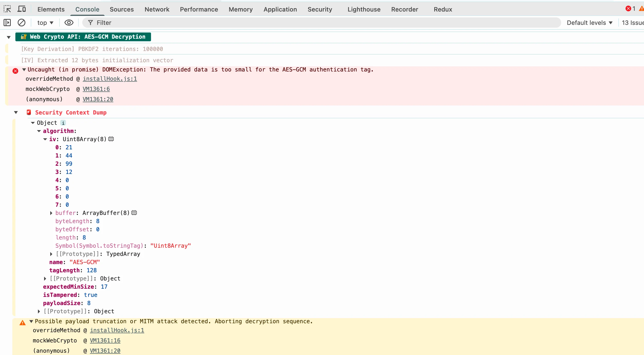The width and height of the screenshot is (644, 355).
Task: Select the byteLength: 8 property
Action: [x=77, y=221]
